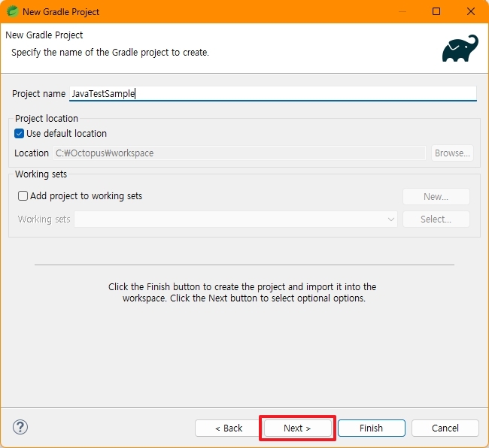Go to Next wizard page
Image resolution: width=489 pixels, height=448 pixels.
point(297,428)
